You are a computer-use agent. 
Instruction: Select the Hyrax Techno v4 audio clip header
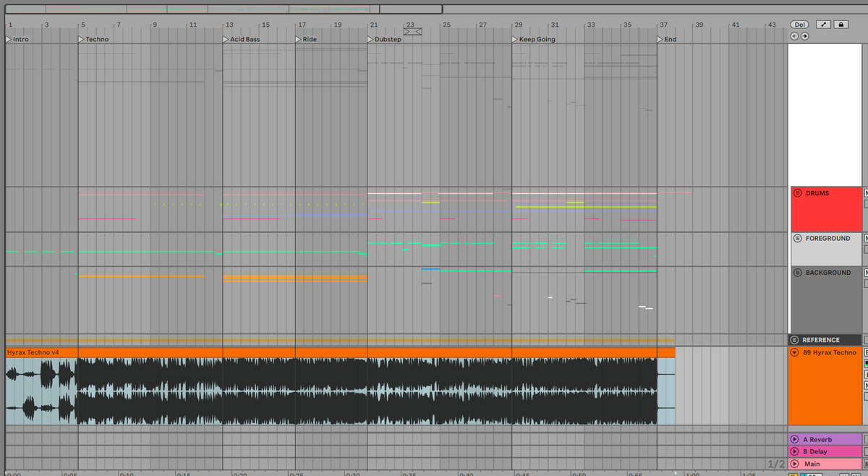tap(340, 352)
